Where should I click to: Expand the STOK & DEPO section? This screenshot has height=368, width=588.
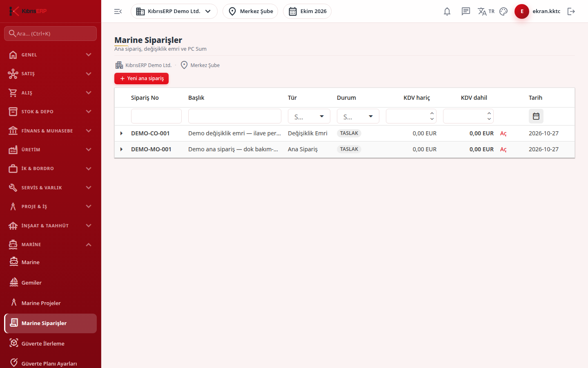tap(50, 112)
